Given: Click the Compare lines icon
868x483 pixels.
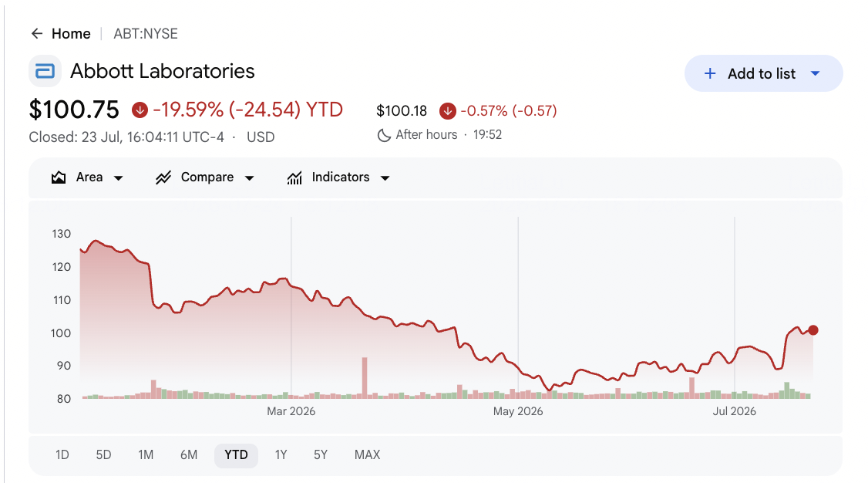Looking at the screenshot, I should [x=163, y=177].
